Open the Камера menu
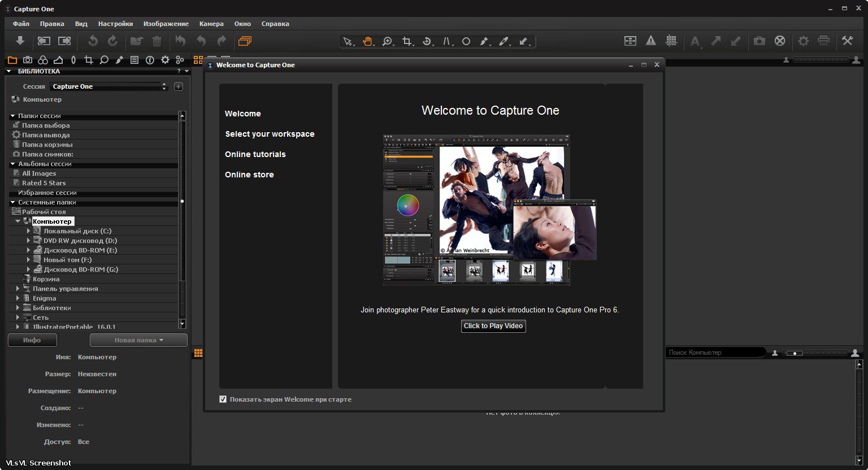 [211, 24]
